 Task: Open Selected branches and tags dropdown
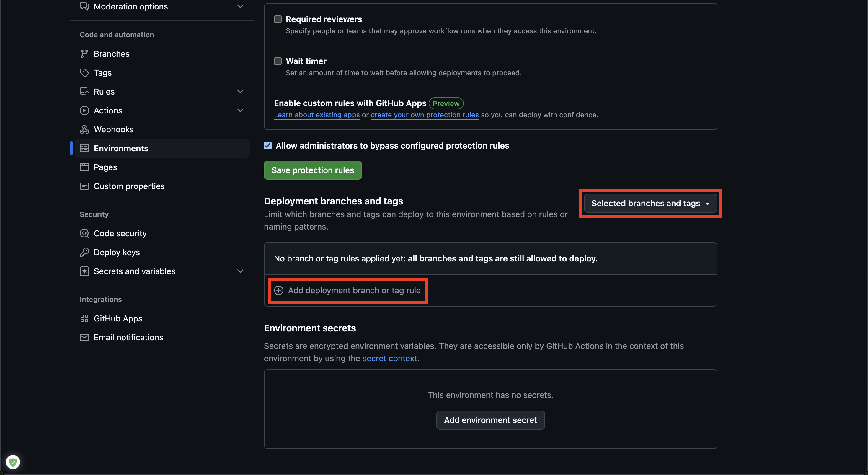point(650,203)
